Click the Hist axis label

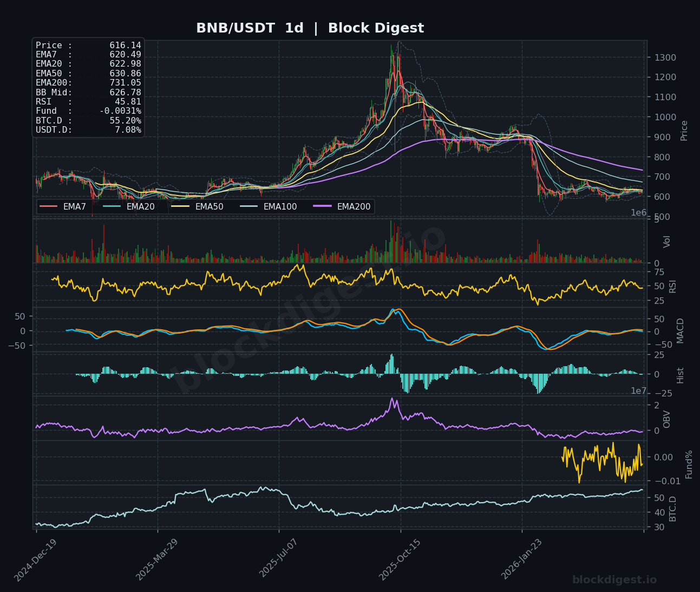tap(681, 375)
